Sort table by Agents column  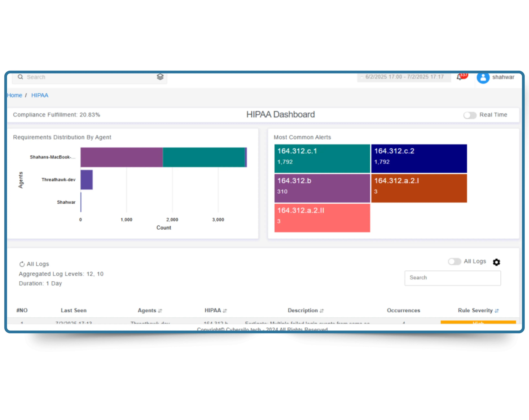(x=160, y=311)
